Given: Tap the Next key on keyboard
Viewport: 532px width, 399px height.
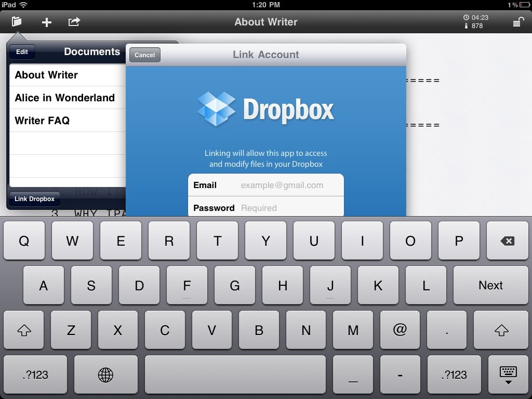Looking at the screenshot, I should [490, 285].
